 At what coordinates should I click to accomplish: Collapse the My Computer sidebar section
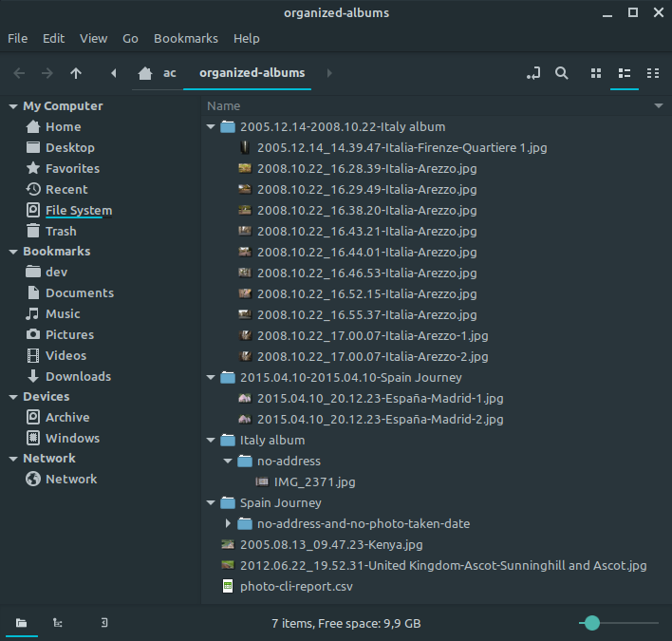13,106
